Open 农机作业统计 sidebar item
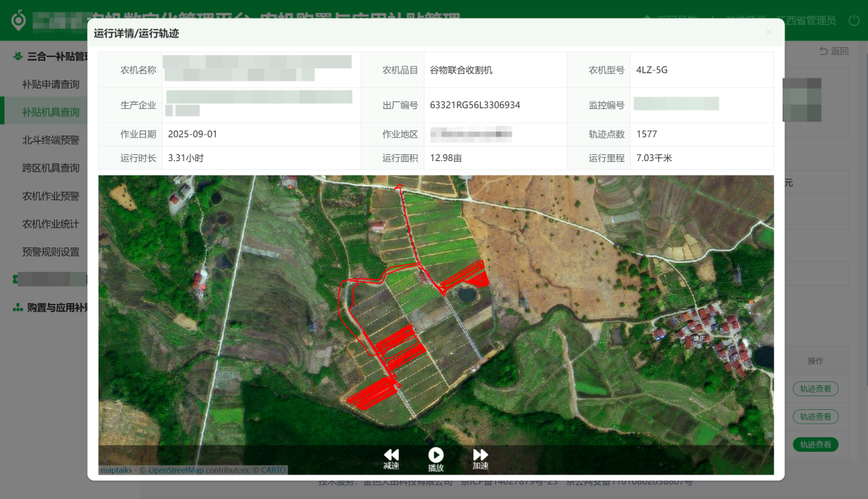Viewport: 868px width, 499px height. click(x=51, y=224)
